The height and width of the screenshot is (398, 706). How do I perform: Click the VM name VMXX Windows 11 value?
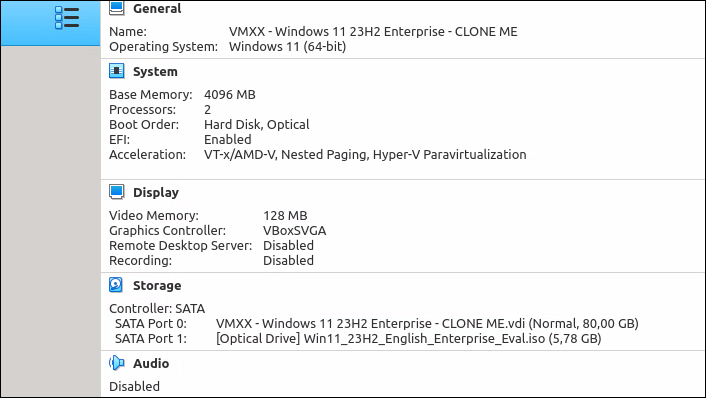pyautogui.click(x=373, y=32)
